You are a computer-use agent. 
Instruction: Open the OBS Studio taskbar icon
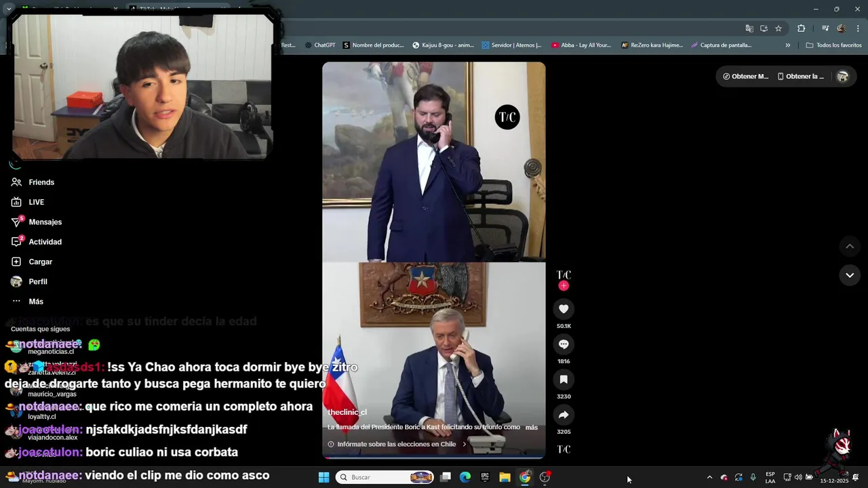tap(545, 477)
